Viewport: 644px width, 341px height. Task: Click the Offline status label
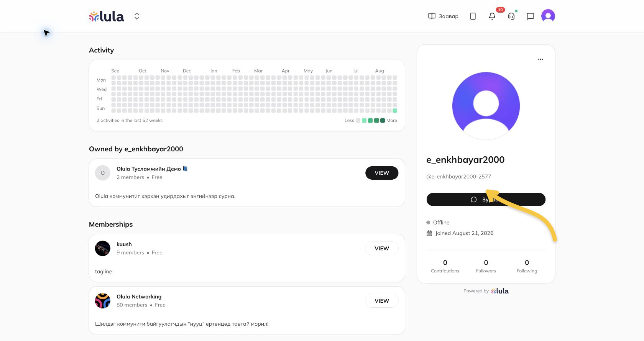coord(441,223)
